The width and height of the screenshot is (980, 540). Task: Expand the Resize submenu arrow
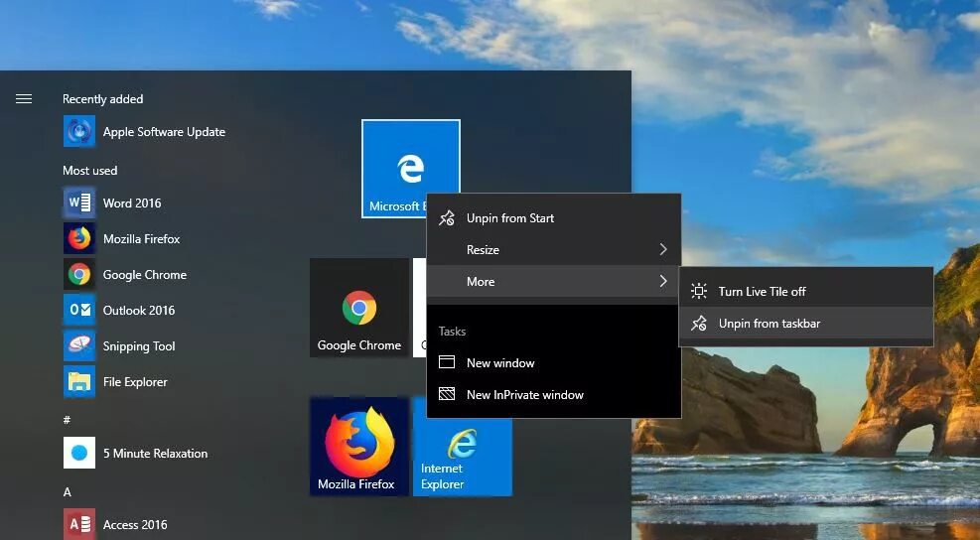pos(663,249)
